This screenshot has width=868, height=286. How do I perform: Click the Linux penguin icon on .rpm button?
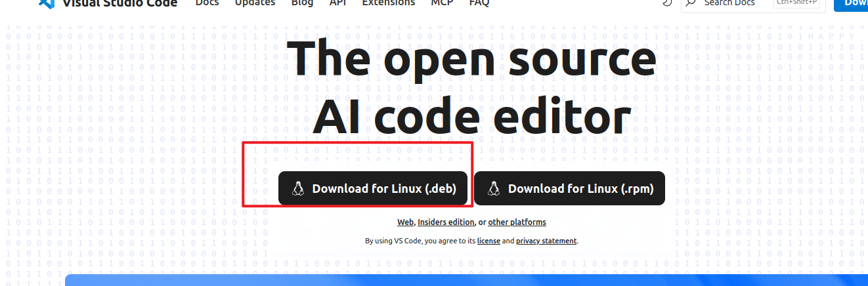pyautogui.click(x=494, y=189)
